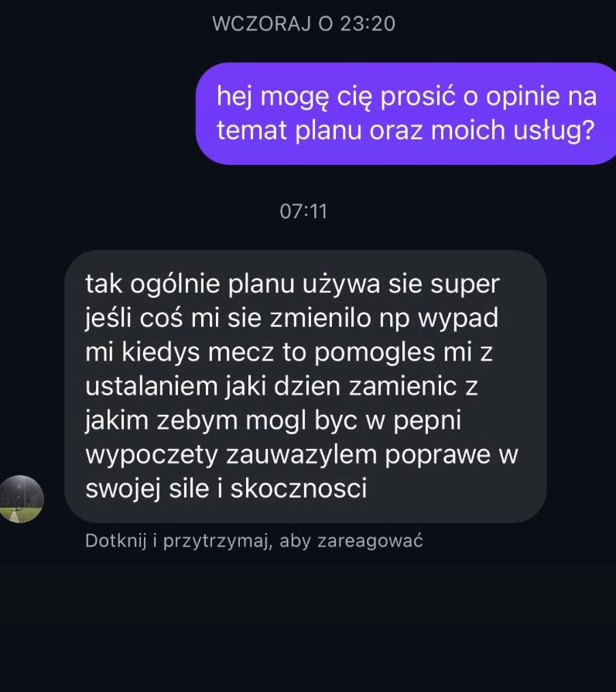Image resolution: width=616 pixels, height=692 pixels.
Task: Tap the 'Dotknij i przytrzymaj, aby zareagować' hint
Action: [x=254, y=541]
